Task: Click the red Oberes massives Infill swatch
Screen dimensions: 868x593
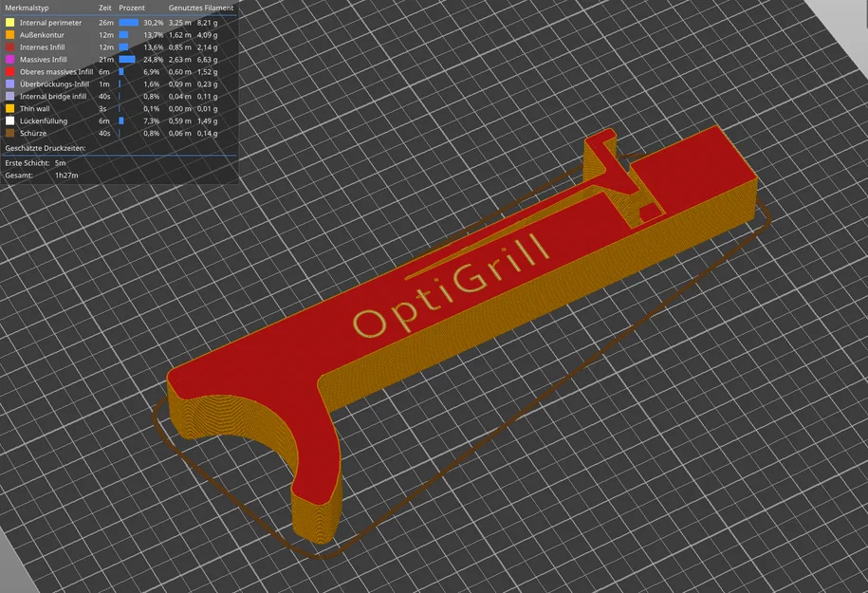Action: coord(10,72)
